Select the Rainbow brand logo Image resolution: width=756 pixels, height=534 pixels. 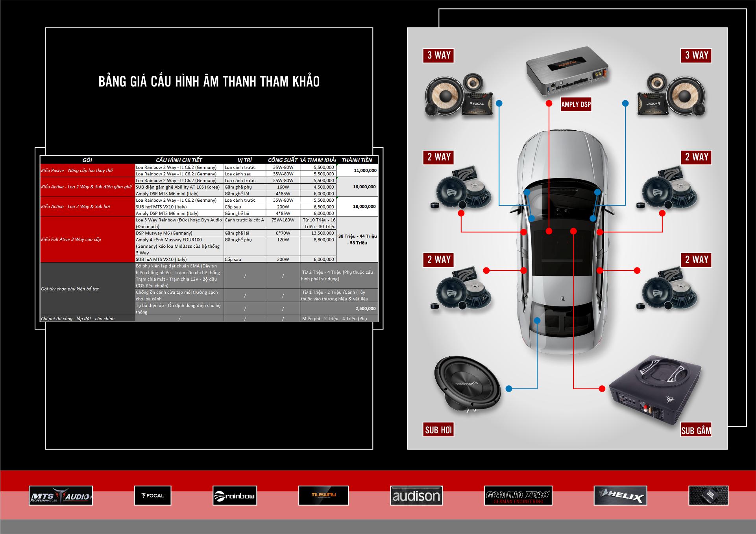[235, 496]
